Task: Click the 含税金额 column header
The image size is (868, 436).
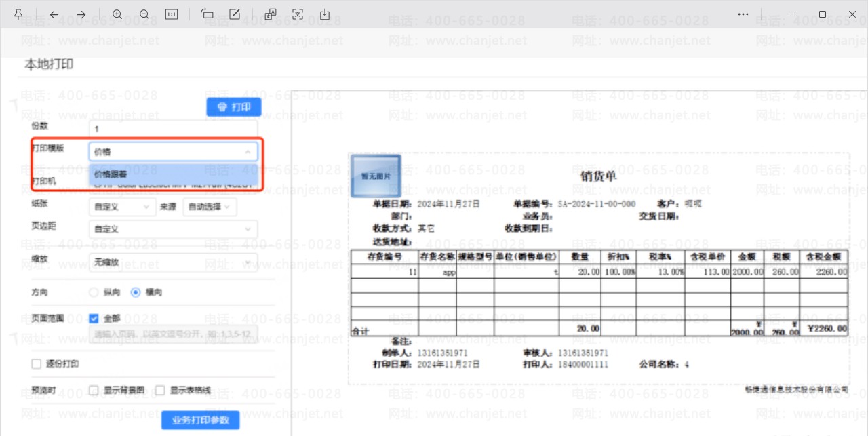Action: (823, 257)
